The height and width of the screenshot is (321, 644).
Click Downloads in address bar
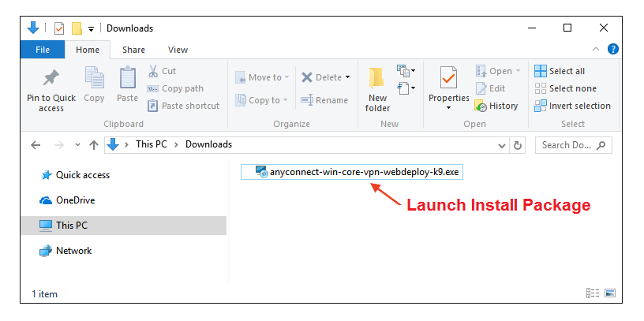click(208, 144)
